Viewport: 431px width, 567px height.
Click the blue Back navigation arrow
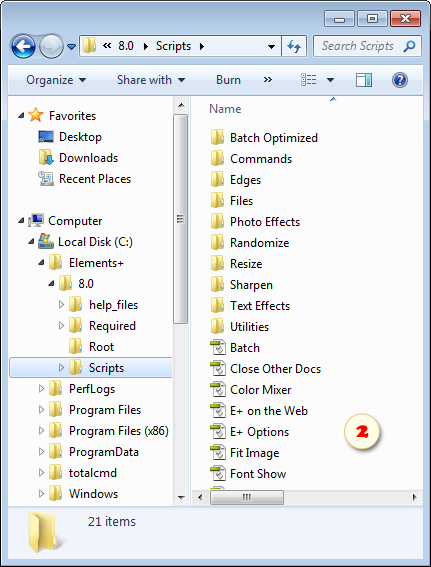(23, 46)
